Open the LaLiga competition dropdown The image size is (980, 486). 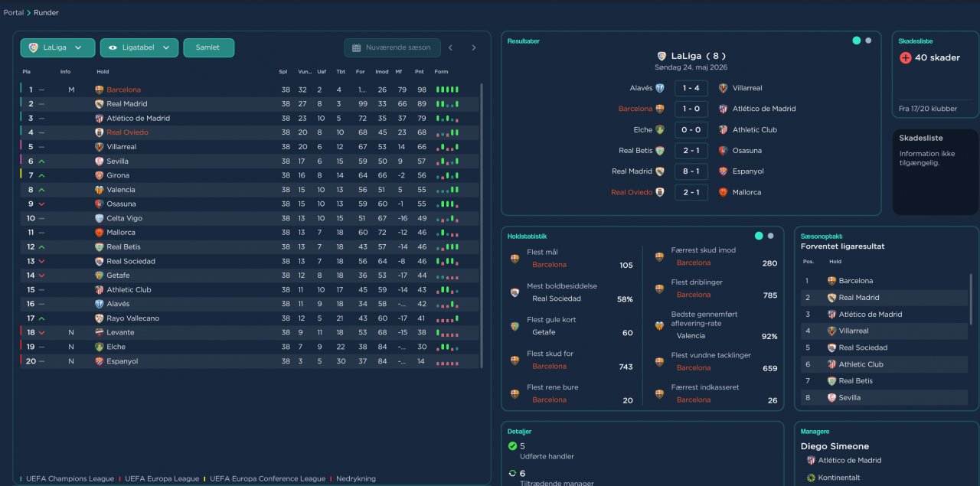(57, 47)
